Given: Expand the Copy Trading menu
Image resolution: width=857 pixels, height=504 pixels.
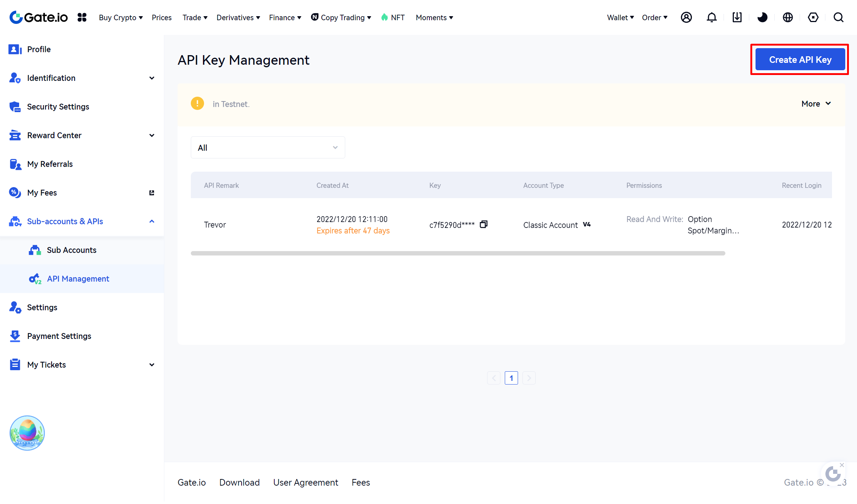Looking at the screenshot, I should 341,18.
